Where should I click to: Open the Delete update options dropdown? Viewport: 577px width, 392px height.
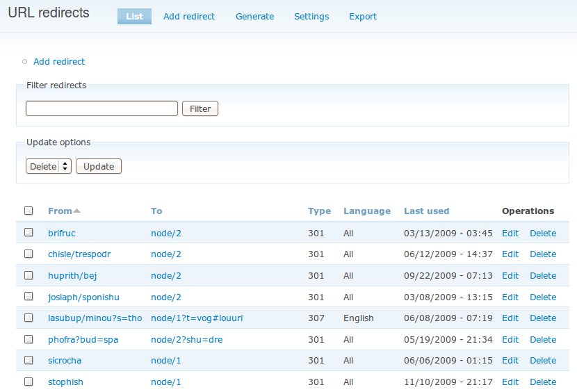click(x=49, y=166)
